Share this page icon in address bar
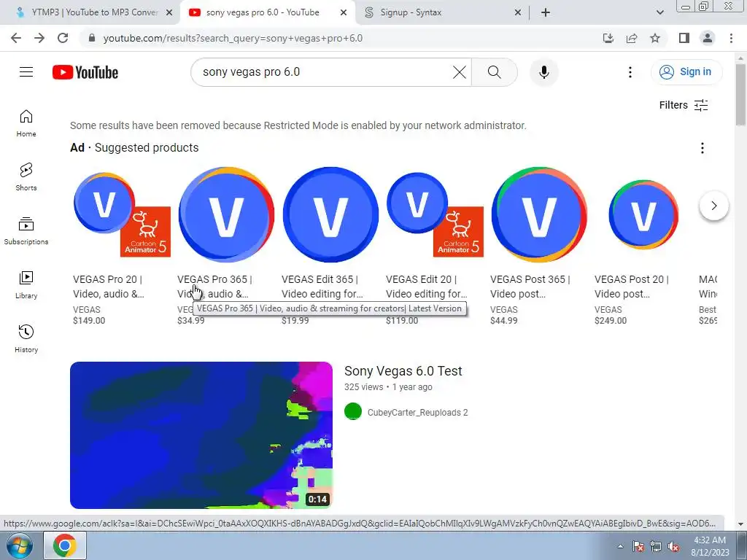This screenshot has width=747, height=560. point(632,38)
